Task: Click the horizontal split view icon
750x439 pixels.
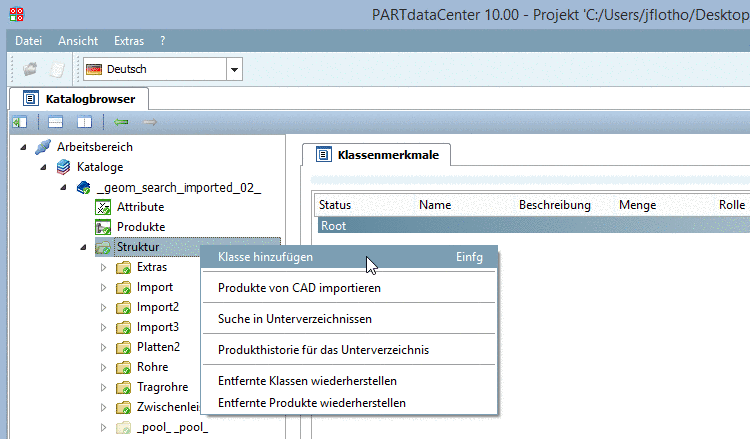Action: tap(55, 122)
